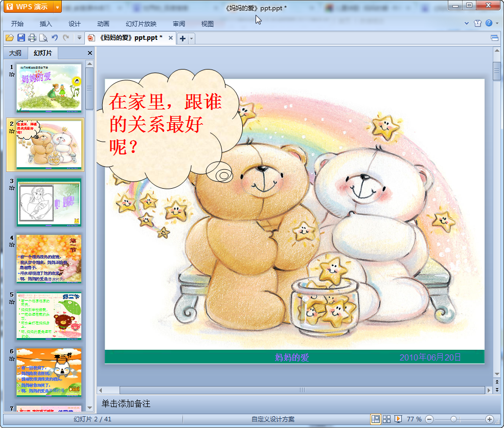This screenshot has height=428, width=504.
Task: Toggle the window tab switch icon
Action: 494,38
